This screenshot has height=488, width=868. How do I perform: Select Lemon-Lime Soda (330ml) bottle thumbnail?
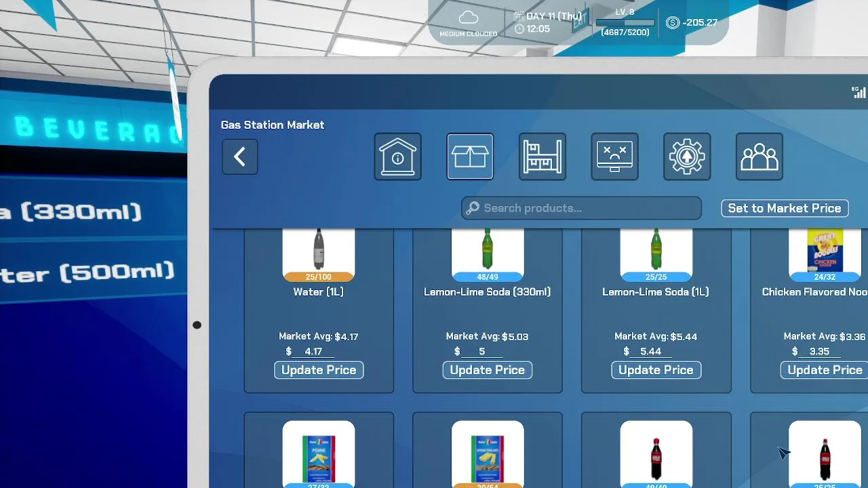(488, 250)
